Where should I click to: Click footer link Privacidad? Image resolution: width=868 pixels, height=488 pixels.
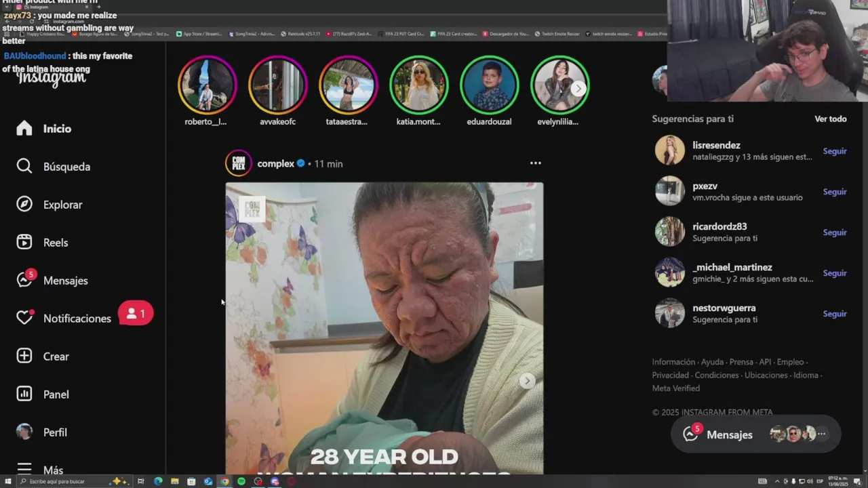coord(671,375)
